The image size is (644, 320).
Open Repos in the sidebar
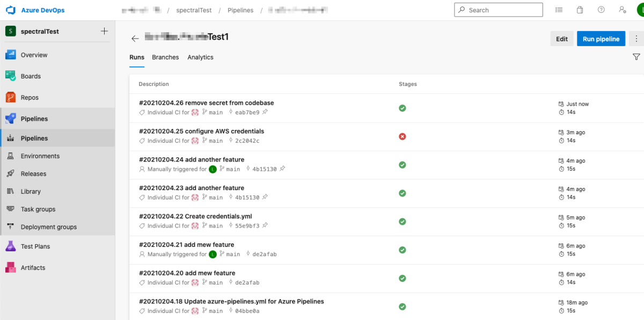(x=57, y=98)
